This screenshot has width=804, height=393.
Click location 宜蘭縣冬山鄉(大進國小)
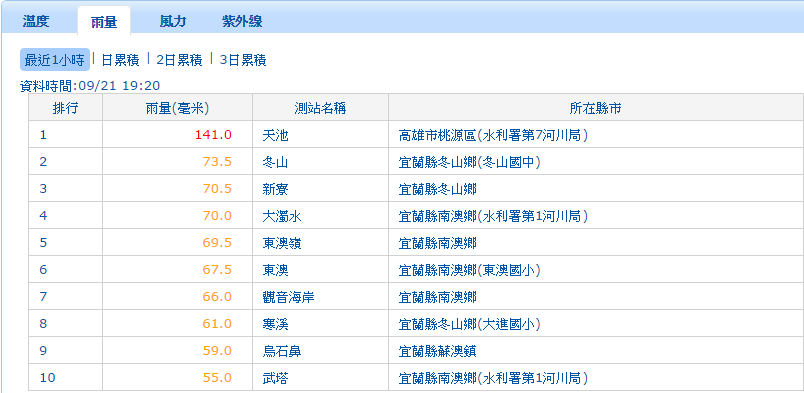469,324
